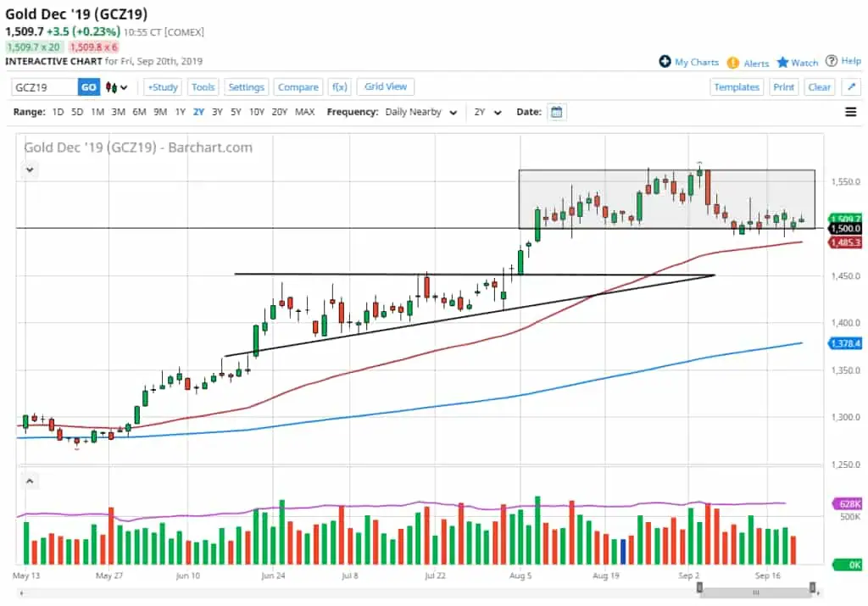
Task: Open the Date calendar picker icon
Action: click(556, 111)
